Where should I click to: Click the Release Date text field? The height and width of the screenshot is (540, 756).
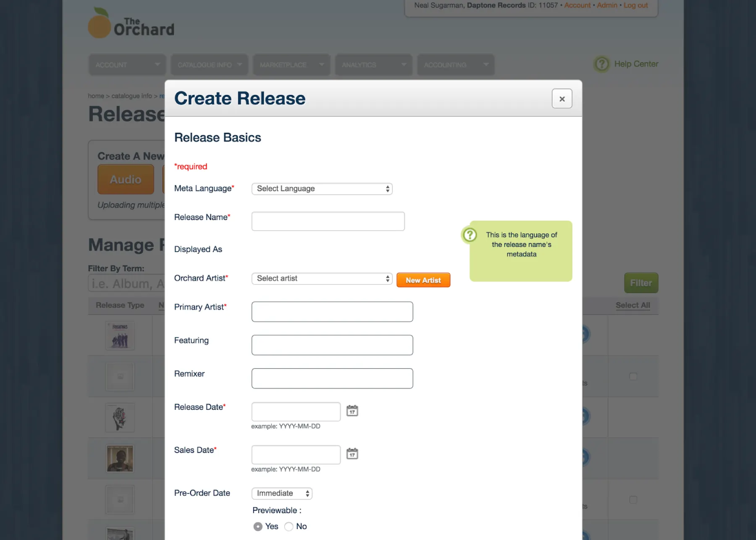(296, 412)
